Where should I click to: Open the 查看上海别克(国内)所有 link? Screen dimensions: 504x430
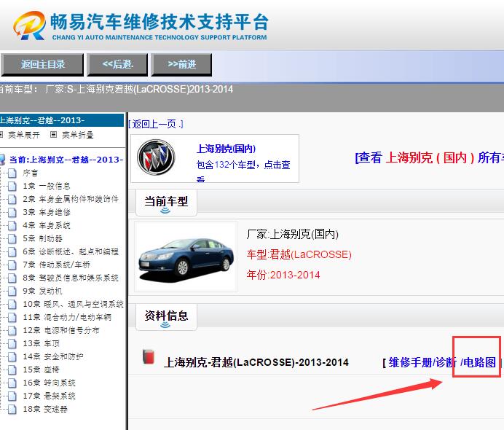429,157
